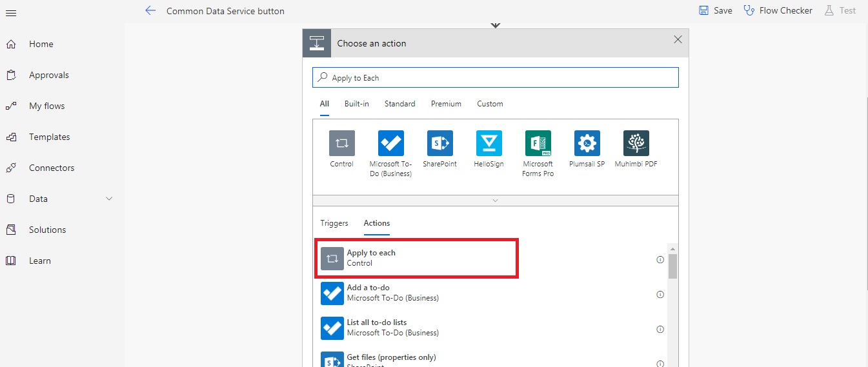868x367 pixels.
Task: Choose the Microsoft To-Do (Business) connector
Action: pyautogui.click(x=391, y=143)
